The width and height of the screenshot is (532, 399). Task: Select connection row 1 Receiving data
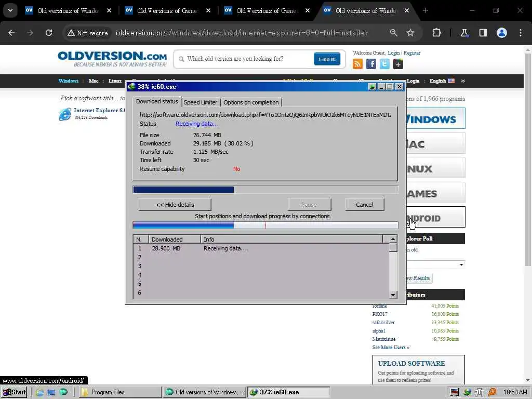click(x=261, y=248)
